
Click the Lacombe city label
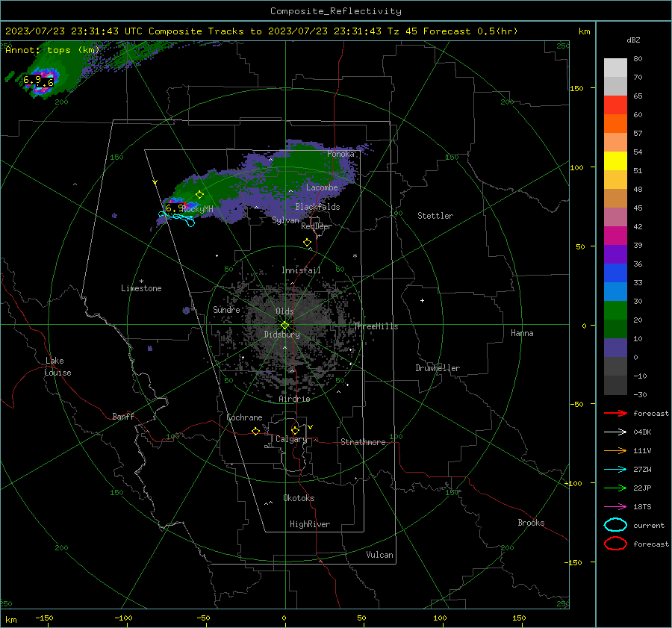coord(322,187)
